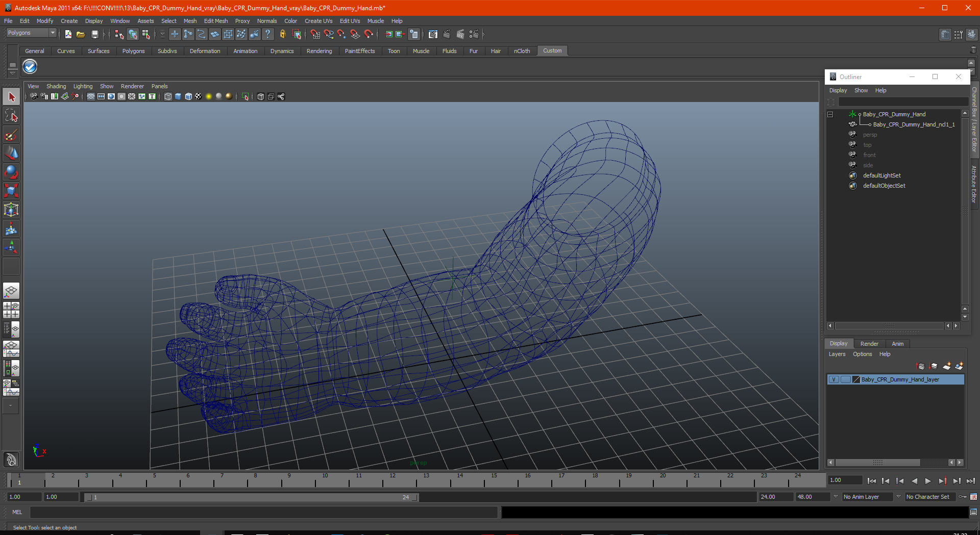Switch to Persp/Graph Editor layout
This screenshot has width=980, height=535.
click(x=11, y=349)
